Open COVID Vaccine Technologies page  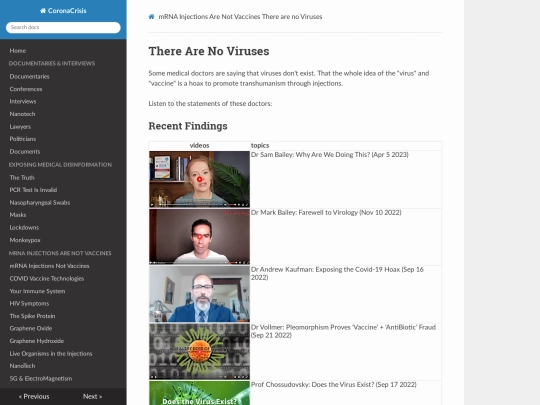click(47, 279)
